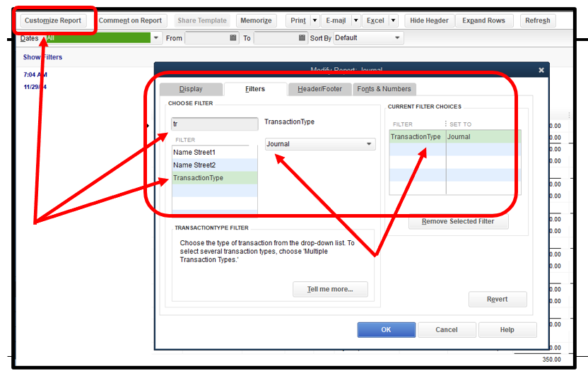Image resolution: width=588 pixels, height=378 pixels.
Task: Click the Print button
Action: coord(298,20)
